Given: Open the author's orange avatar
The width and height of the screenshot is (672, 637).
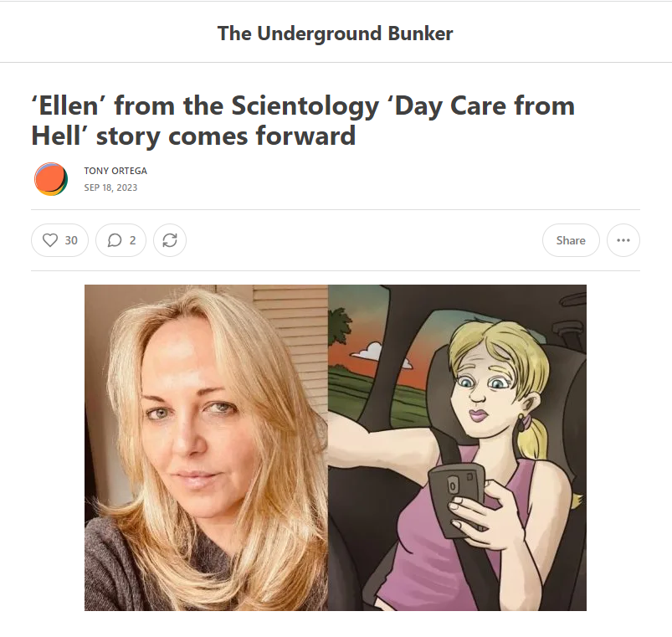Looking at the screenshot, I should 51,179.
